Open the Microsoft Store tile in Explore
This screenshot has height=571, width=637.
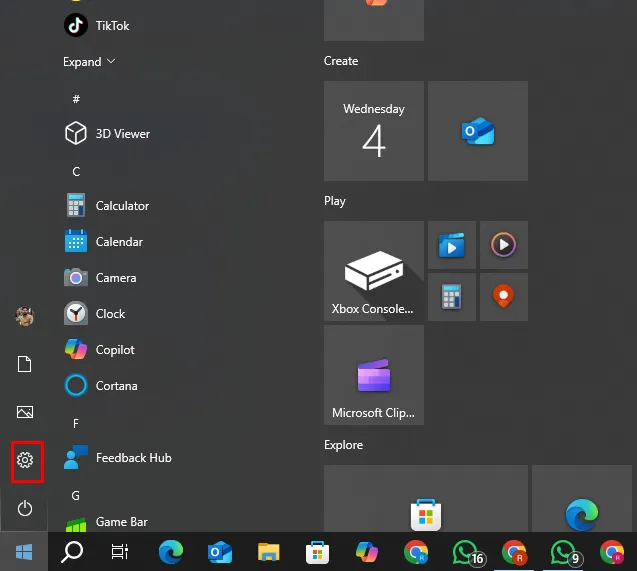coord(426,498)
